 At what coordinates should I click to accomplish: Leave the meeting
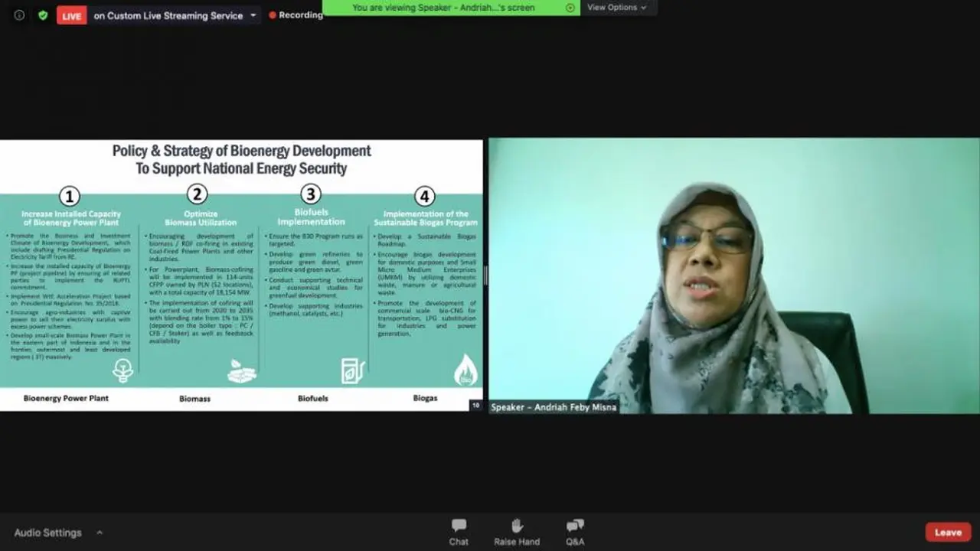948,533
